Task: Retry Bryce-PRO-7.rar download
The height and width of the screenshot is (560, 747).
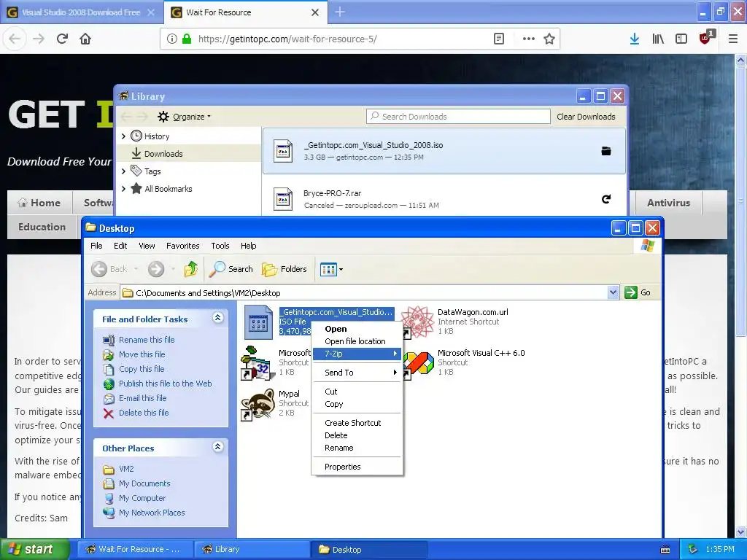Action: point(606,199)
